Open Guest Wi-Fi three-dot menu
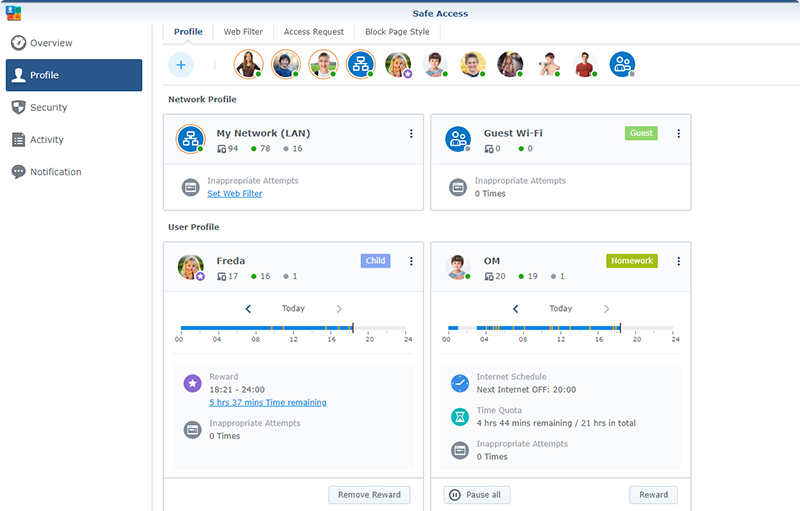The width and height of the screenshot is (800, 511). [679, 134]
